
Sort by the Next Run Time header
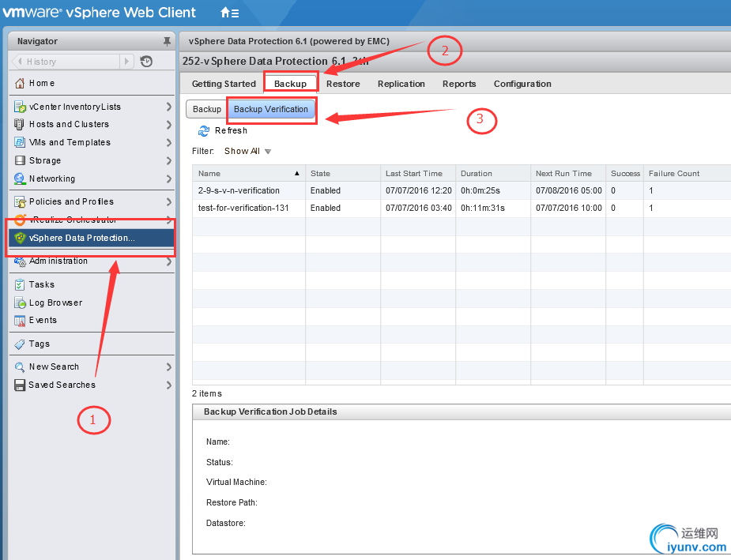568,173
